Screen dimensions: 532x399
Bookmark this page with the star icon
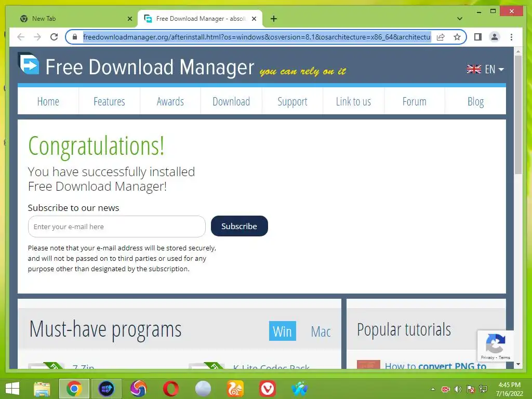(457, 37)
